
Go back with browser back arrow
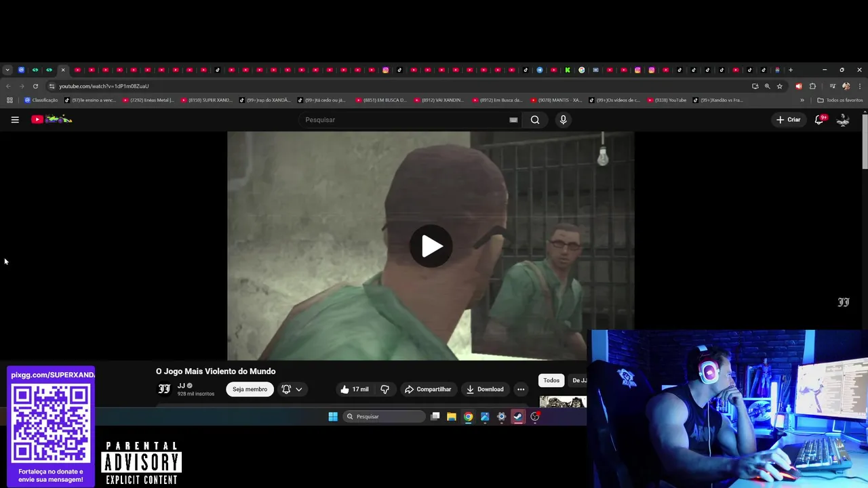8,86
